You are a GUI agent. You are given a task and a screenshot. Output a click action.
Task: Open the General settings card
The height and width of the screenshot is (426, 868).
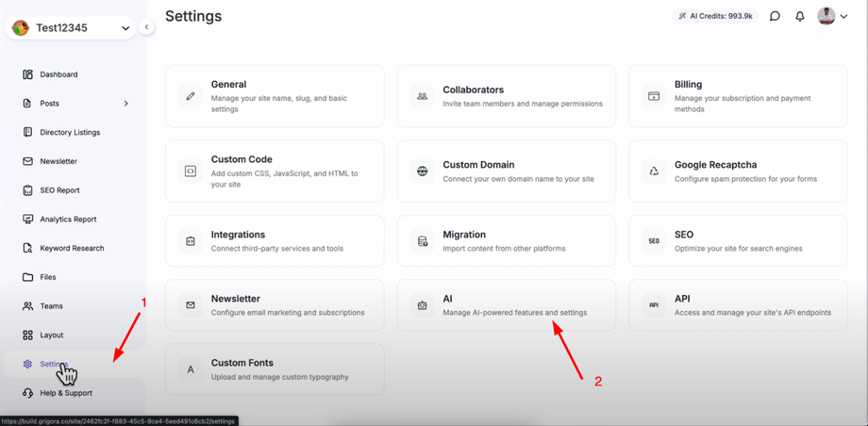(x=275, y=96)
